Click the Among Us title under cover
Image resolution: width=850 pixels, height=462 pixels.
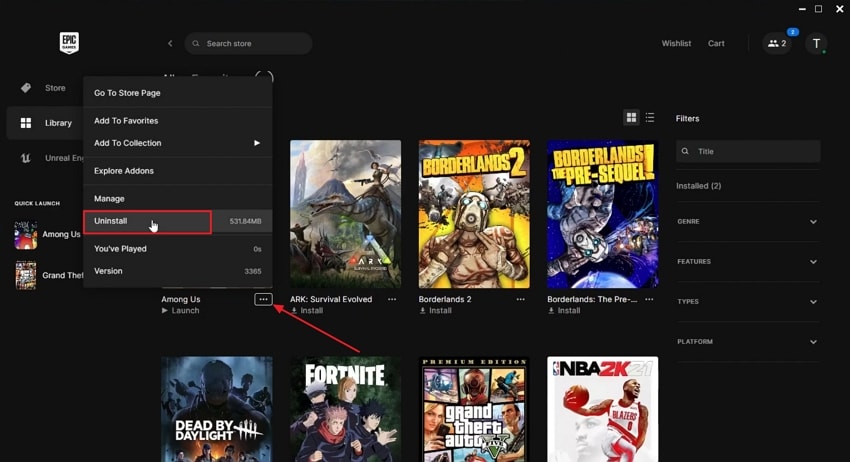click(181, 299)
